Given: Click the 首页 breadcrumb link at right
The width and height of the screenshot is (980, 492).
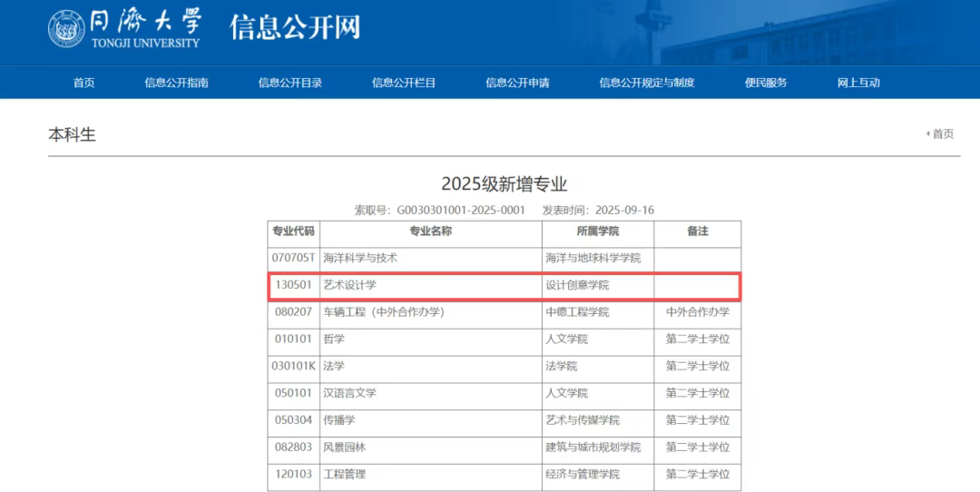Looking at the screenshot, I should [x=942, y=134].
